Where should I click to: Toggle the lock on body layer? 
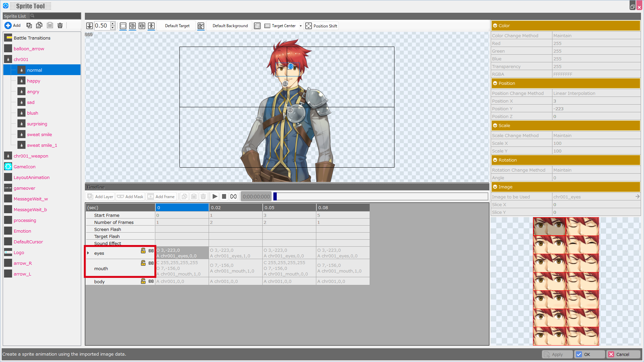click(x=143, y=281)
